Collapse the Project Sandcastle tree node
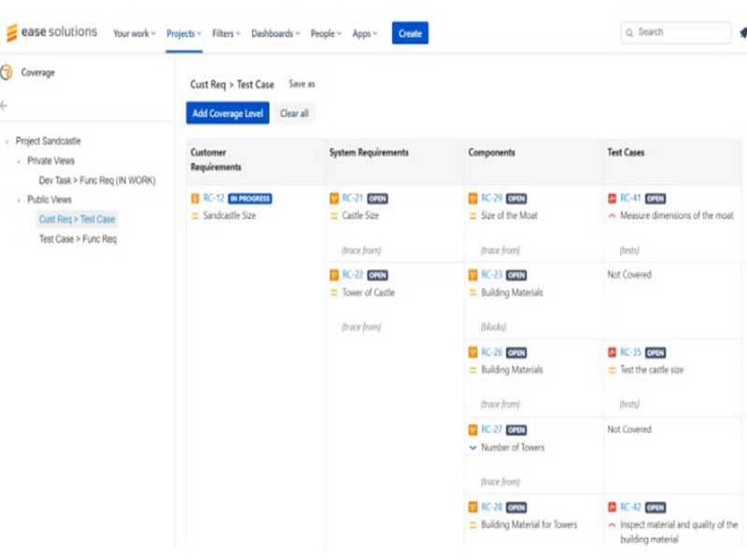The image size is (747, 560). pyautogui.click(x=7, y=142)
